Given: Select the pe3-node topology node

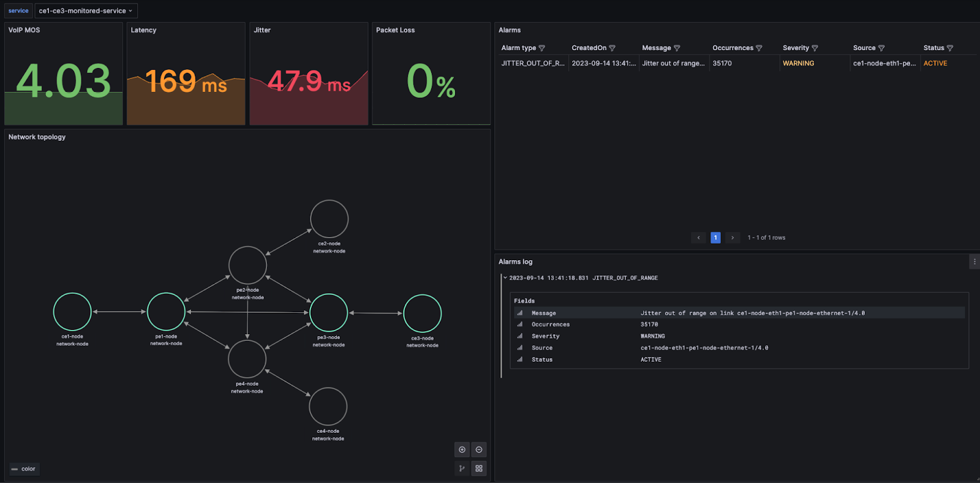Looking at the screenshot, I should 329,313.
